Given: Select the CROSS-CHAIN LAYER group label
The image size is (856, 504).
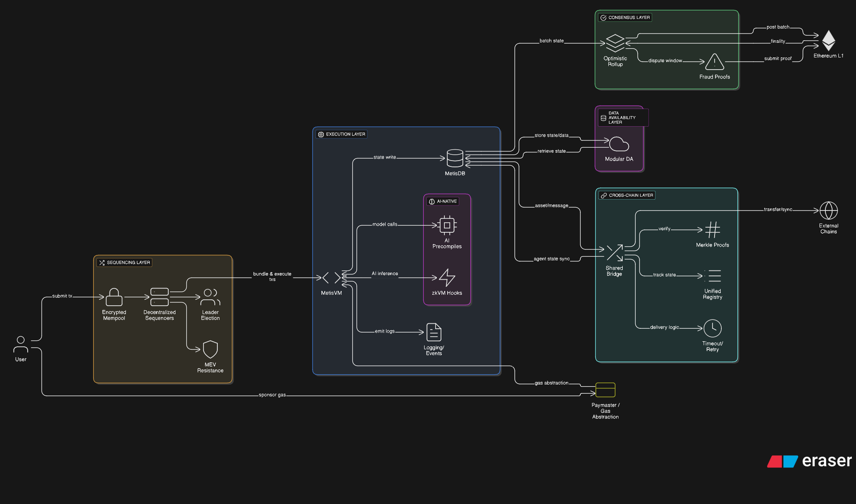Looking at the screenshot, I should click(627, 195).
